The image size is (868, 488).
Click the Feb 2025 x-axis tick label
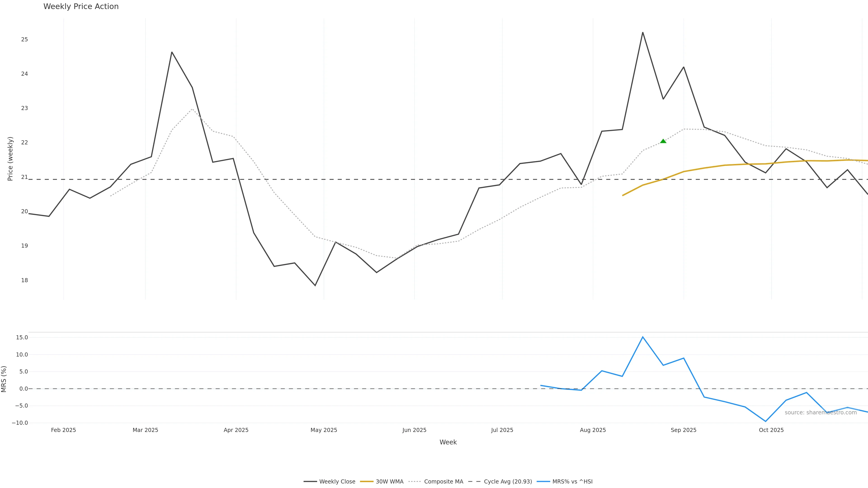coord(63,430)
